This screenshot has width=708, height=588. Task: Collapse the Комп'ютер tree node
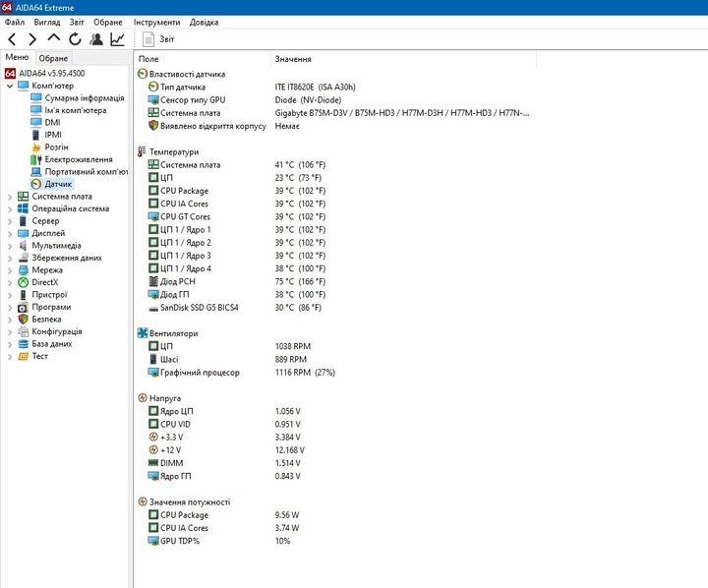click(10, 86)
